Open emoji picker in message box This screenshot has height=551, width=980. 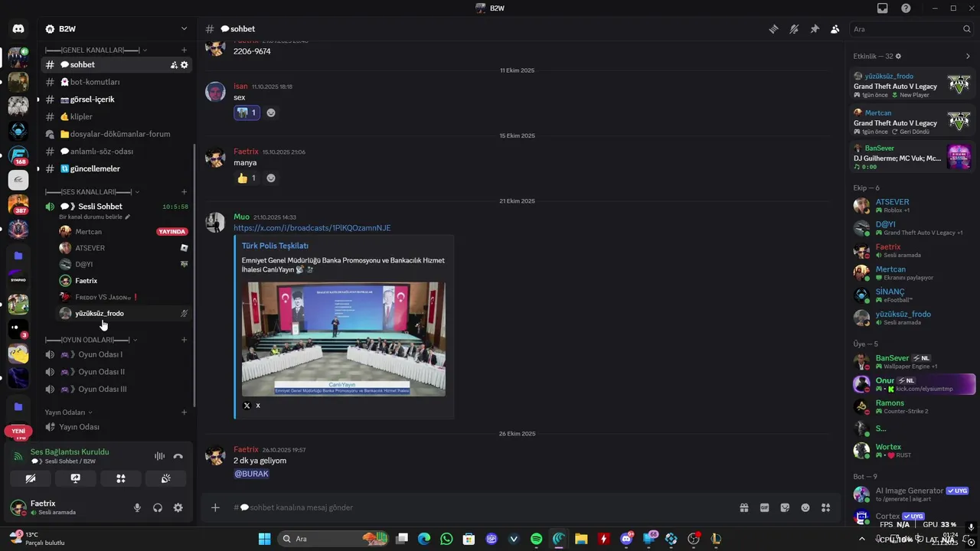[x=805, y=507]
